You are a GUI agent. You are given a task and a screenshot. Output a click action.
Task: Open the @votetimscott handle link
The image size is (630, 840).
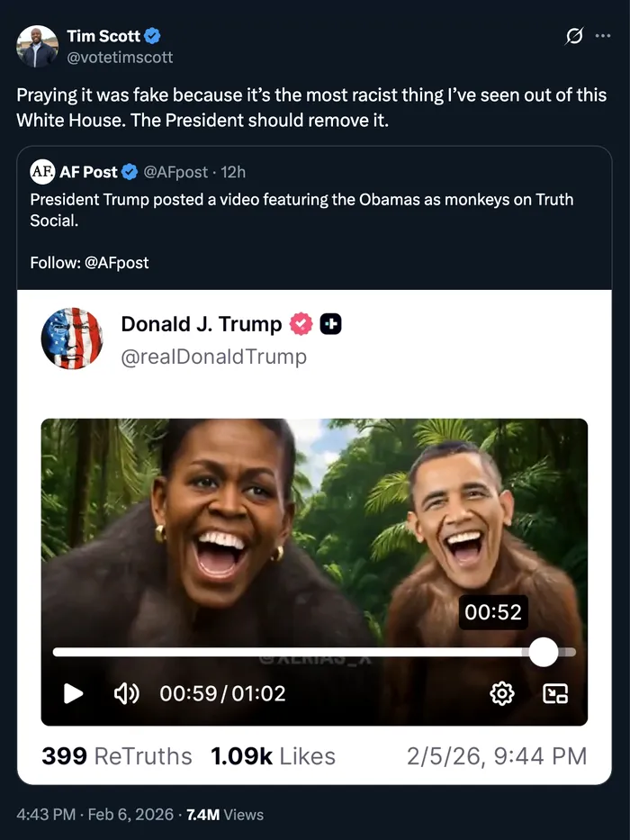(x=120, y=57)
